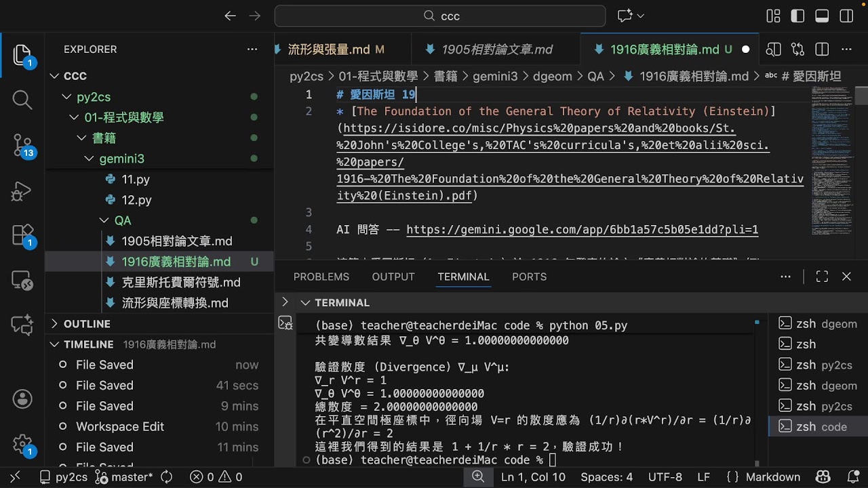The width and height of the screenshot is (868, 488).
Task: Collapse the Terminal group header chevron
Action: click(x=304, y=302)
